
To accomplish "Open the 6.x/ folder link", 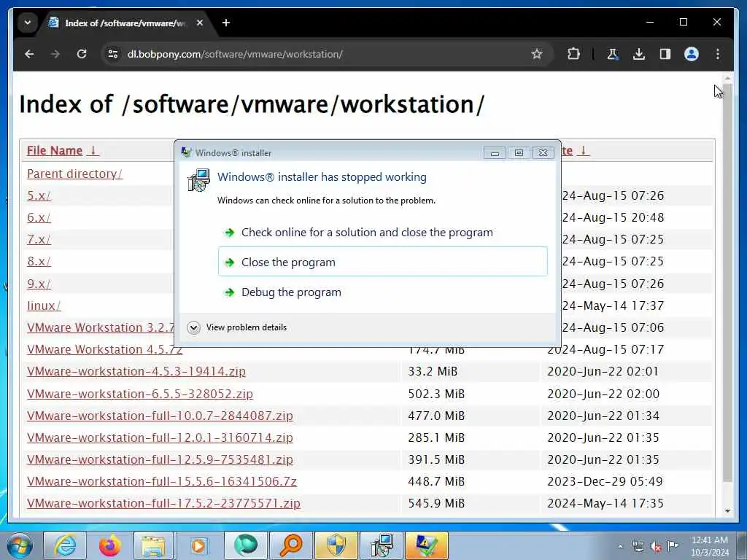I will (39, 217).
